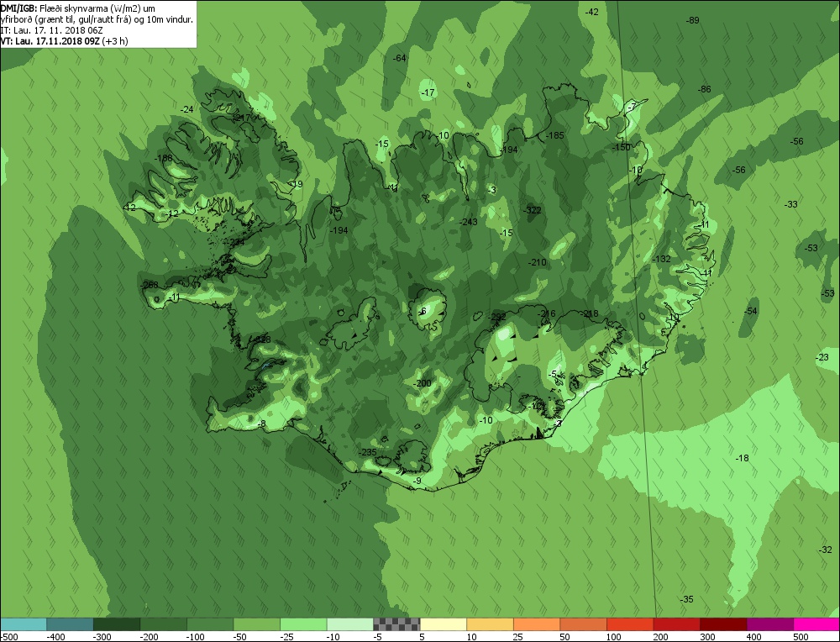Click the flux value -150 in the northeast
840x642 pixels.
pos(622,147)
